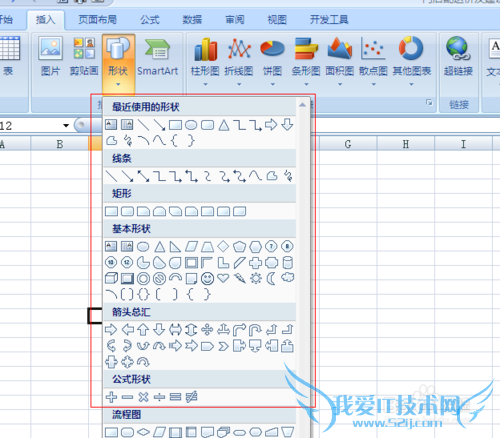This screenshot has width=500, height=438.
Task: Switch to the 审阅 tab
Action: coord(235,20)
